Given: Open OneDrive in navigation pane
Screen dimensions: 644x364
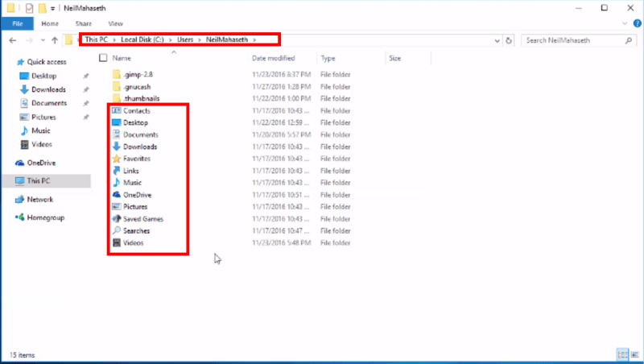Looking at the screenshot, I should [41, 163].
